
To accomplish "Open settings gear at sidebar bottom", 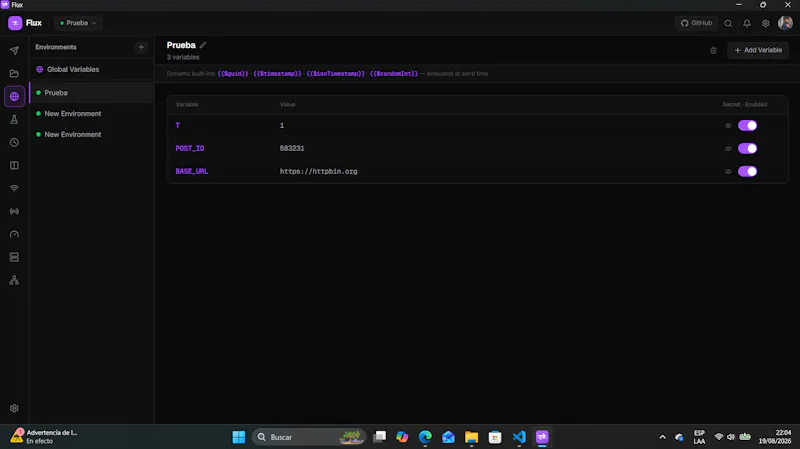I will click(14, 408).
